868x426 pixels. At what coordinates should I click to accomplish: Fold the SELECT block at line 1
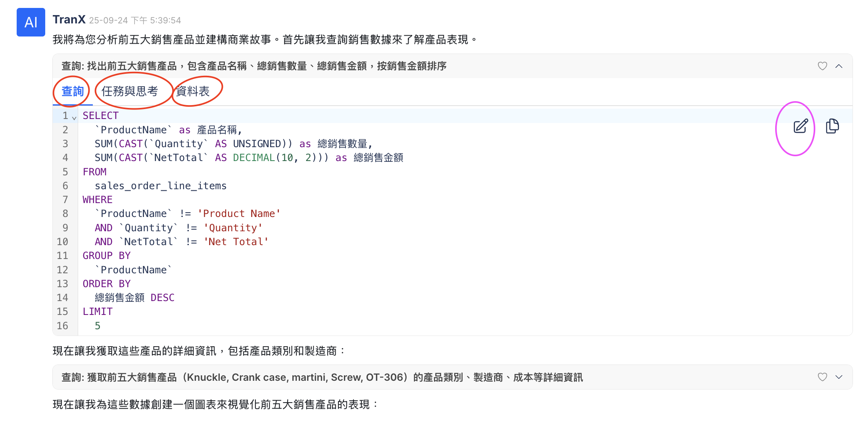click(74, 117)
